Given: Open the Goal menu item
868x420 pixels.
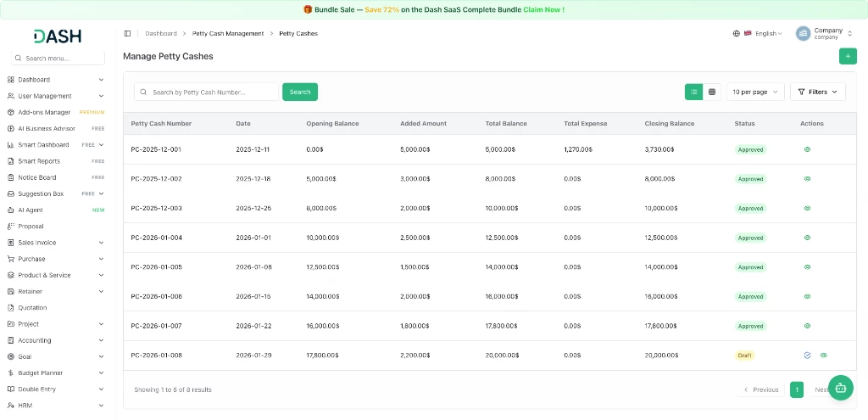Looking at the screenshot, I should click(56, 357).
